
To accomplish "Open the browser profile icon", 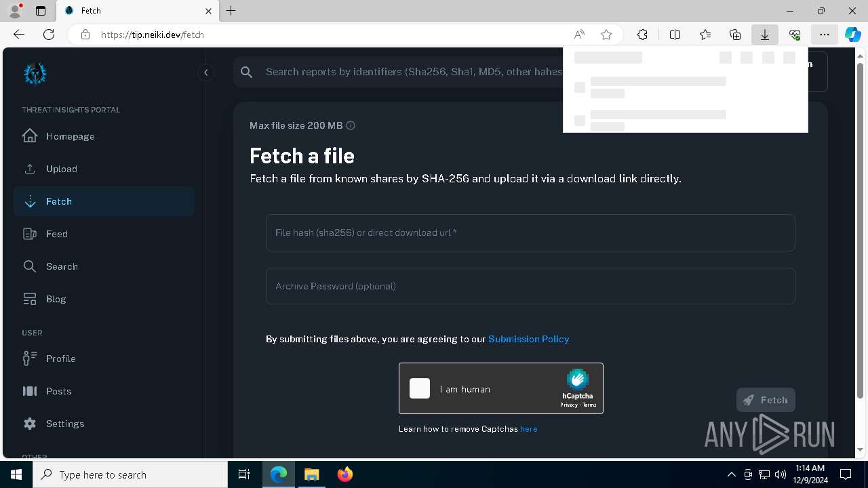I will point(15,11).
